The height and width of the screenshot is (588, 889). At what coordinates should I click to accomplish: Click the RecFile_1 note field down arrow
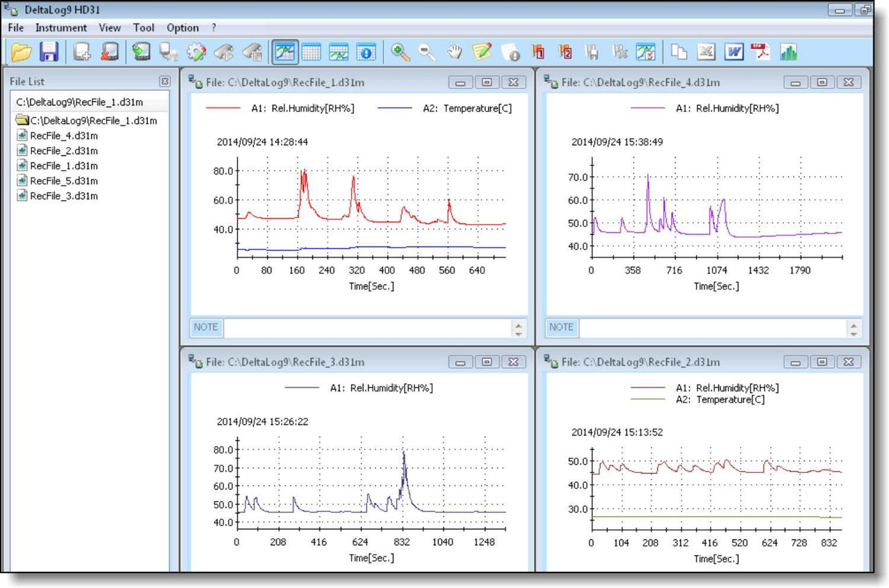[x=519, y=333]
